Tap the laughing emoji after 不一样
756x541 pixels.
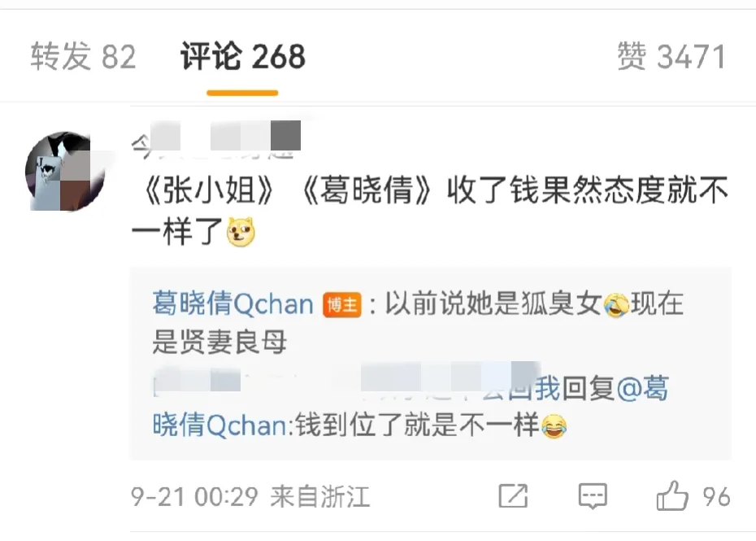[554, 425]
